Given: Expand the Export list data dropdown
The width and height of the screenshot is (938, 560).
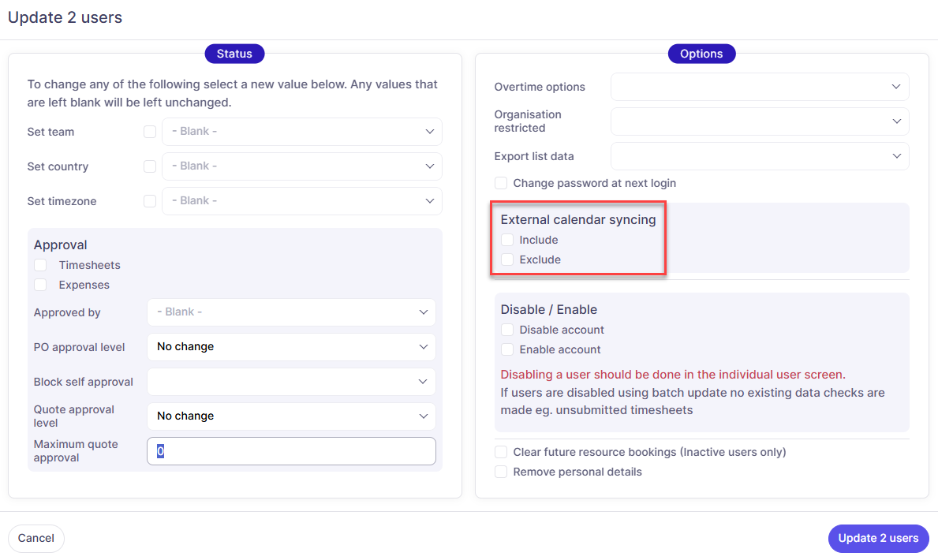Looking at the screenshot, I should pos(759,156).
